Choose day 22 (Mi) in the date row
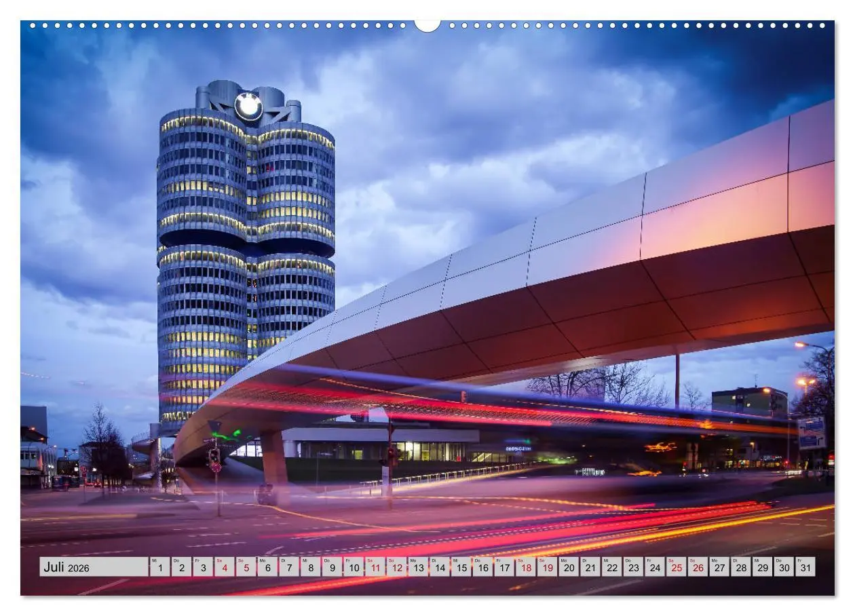The image size is (855, 616). (x=612, y=567)
